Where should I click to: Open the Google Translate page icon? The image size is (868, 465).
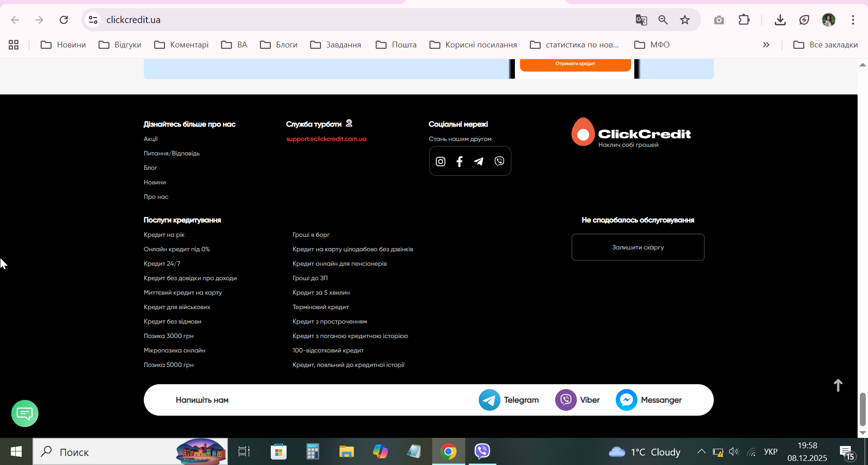(x=641, y=20)
